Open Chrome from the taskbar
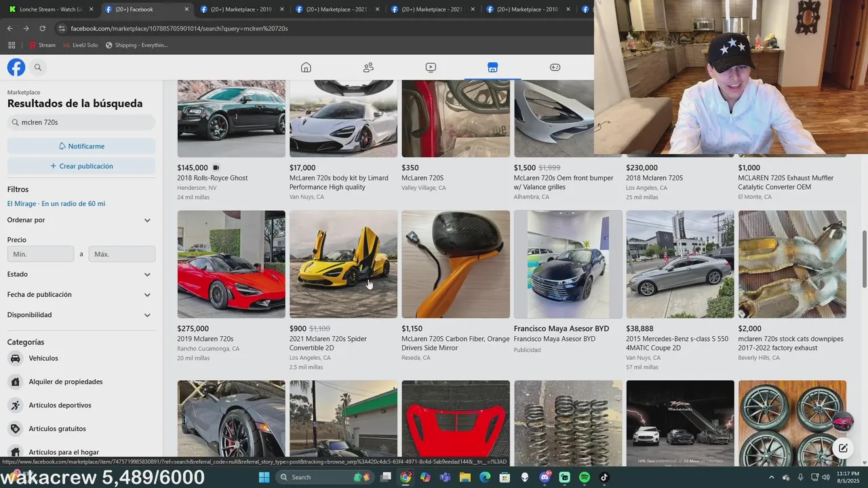 pyautogui.click(x=406, y=477)
